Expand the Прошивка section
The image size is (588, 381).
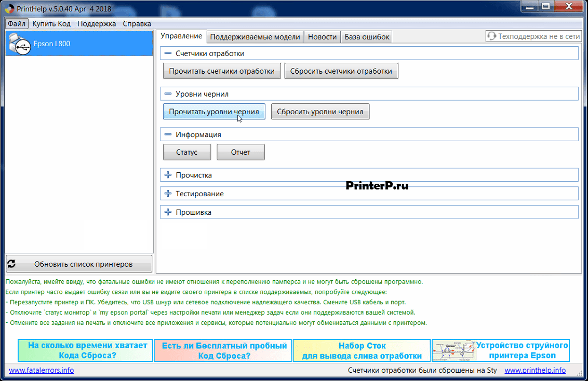(168, 212)
